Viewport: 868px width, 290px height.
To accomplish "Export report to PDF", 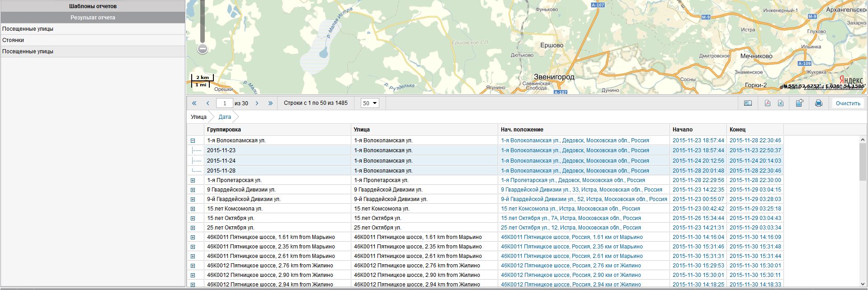I will tap(767, 103).
